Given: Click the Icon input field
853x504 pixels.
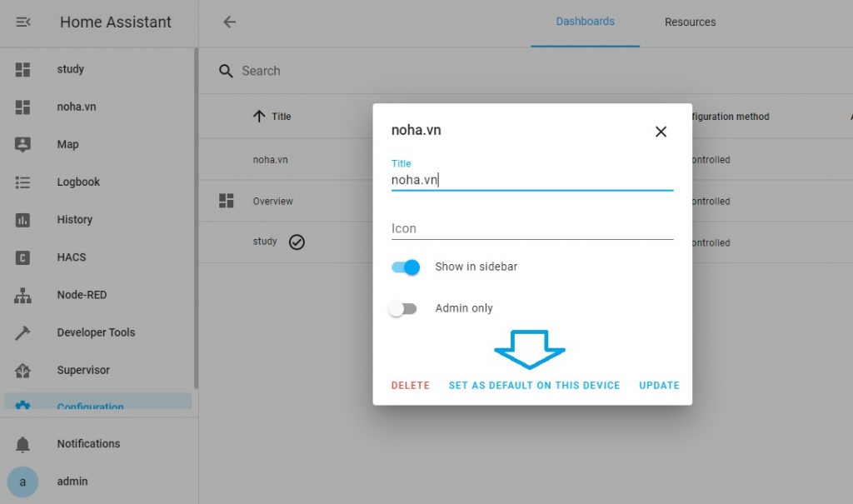Looking at the screenshot, I should point(532,228).
